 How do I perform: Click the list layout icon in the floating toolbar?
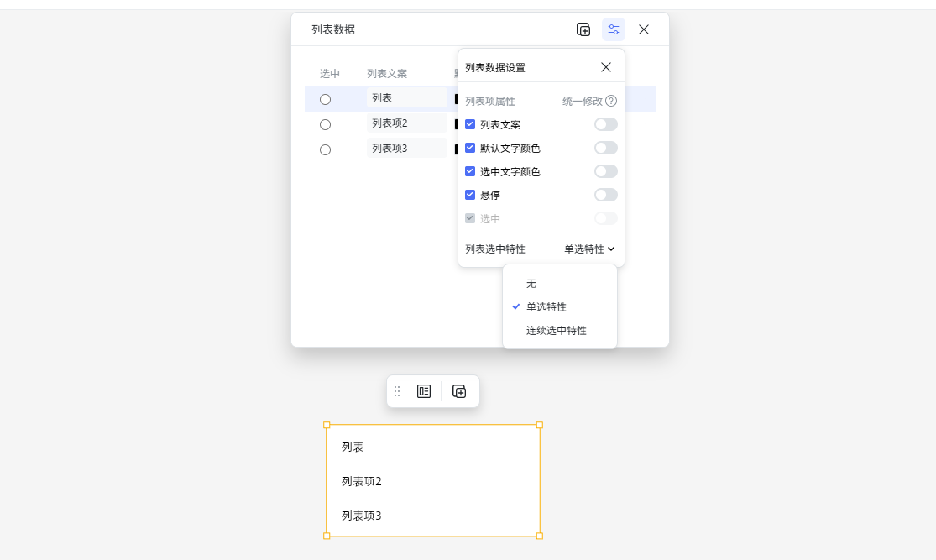423,391
